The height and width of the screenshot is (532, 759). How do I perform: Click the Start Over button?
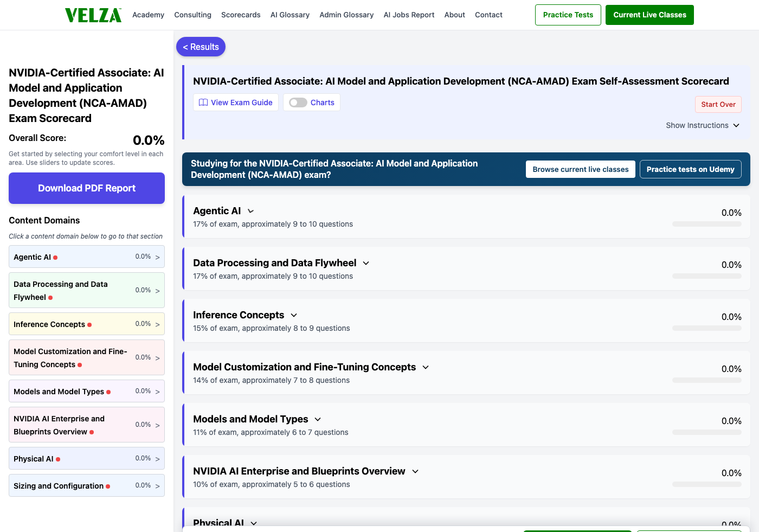coord(718,105)
